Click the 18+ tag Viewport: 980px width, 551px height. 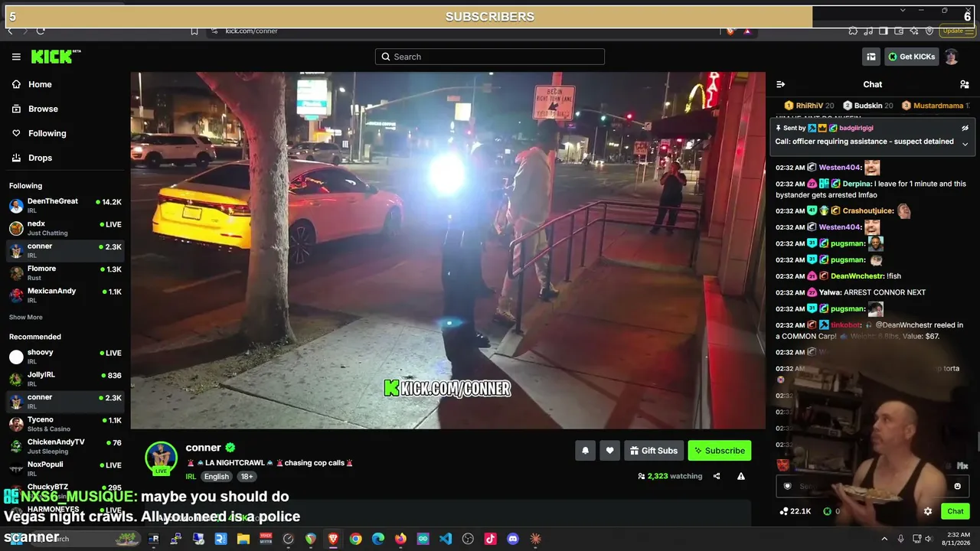click(247, 476)
